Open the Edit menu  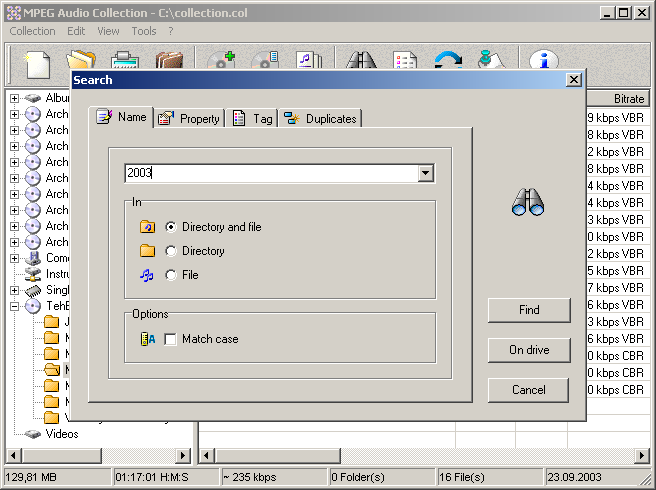pos(76,31)
